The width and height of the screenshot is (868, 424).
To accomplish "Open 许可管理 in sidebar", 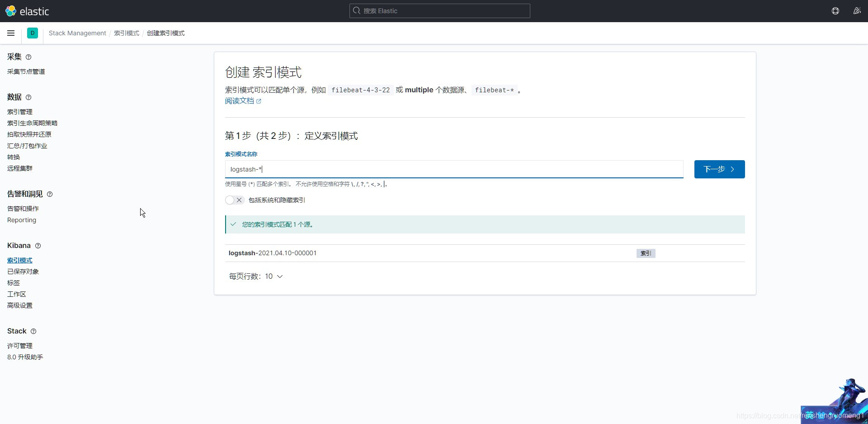I will click(20, 346).
